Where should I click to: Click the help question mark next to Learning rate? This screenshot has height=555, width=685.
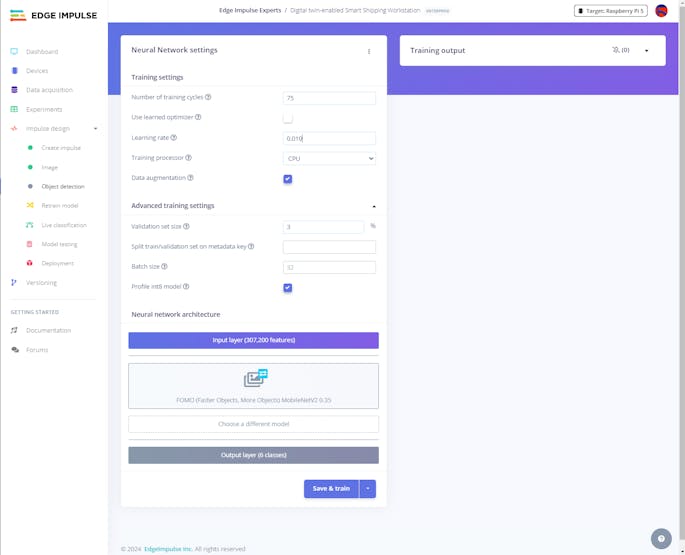coord(174,138)
